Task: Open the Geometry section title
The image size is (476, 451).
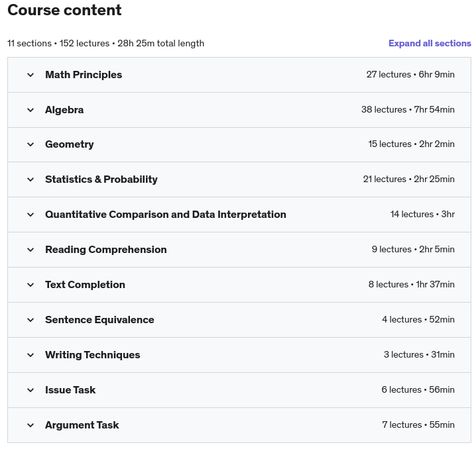Action: point(70,144)
